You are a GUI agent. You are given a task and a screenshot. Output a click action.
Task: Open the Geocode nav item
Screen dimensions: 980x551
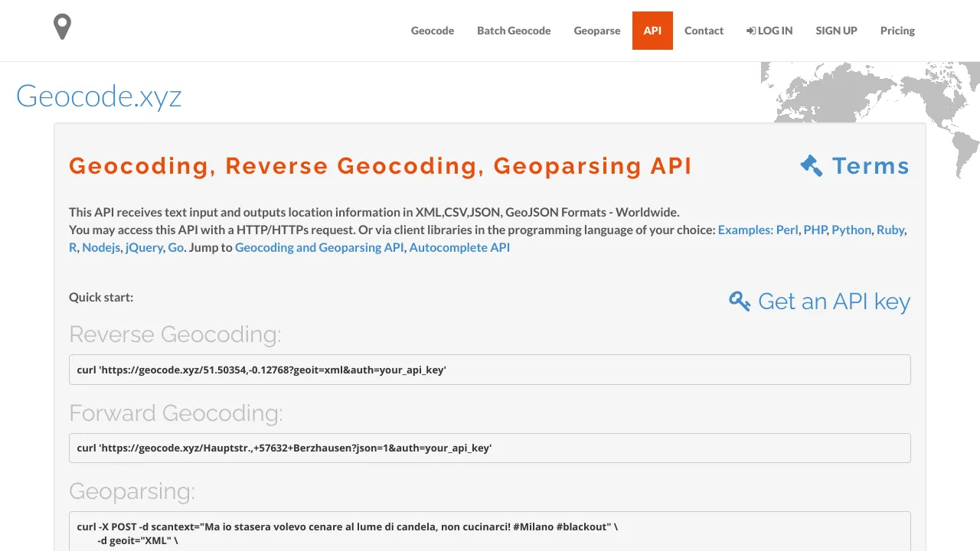[x=433, y=31]
